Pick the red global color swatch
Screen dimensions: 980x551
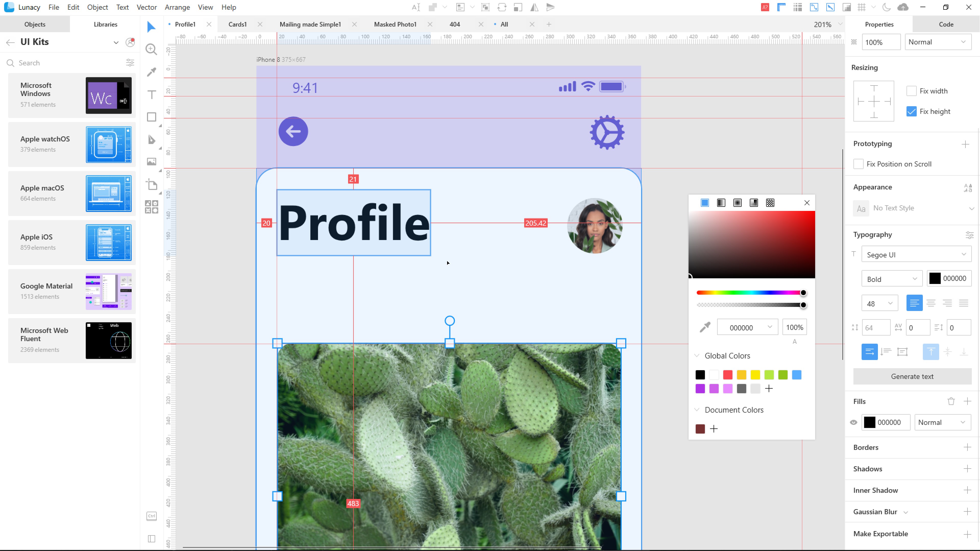(727, 375)
